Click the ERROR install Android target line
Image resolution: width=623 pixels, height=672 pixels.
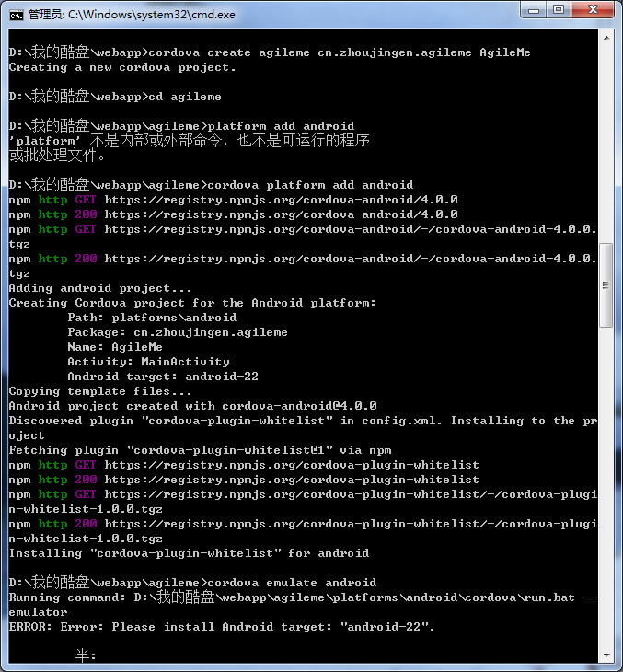[x=222, y=627]
